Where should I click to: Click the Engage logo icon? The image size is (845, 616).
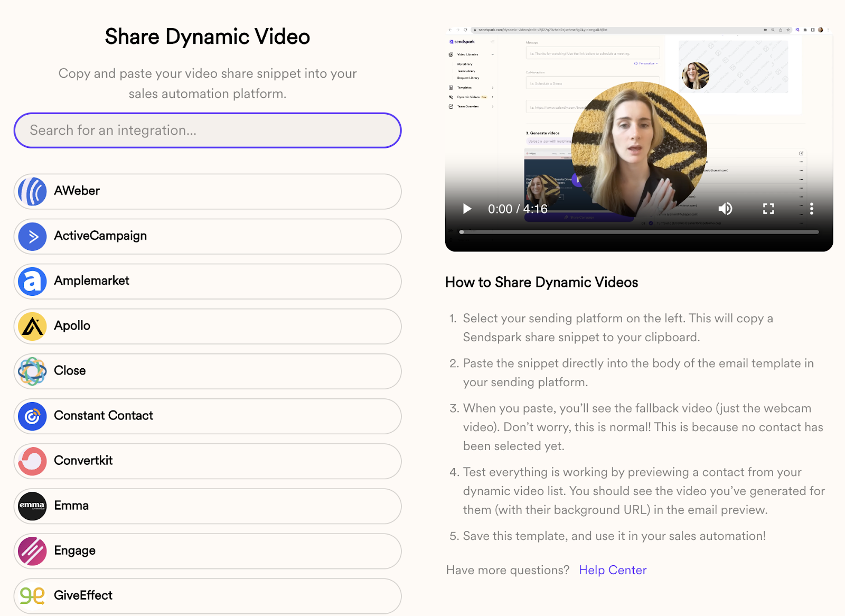coord(32,551)
